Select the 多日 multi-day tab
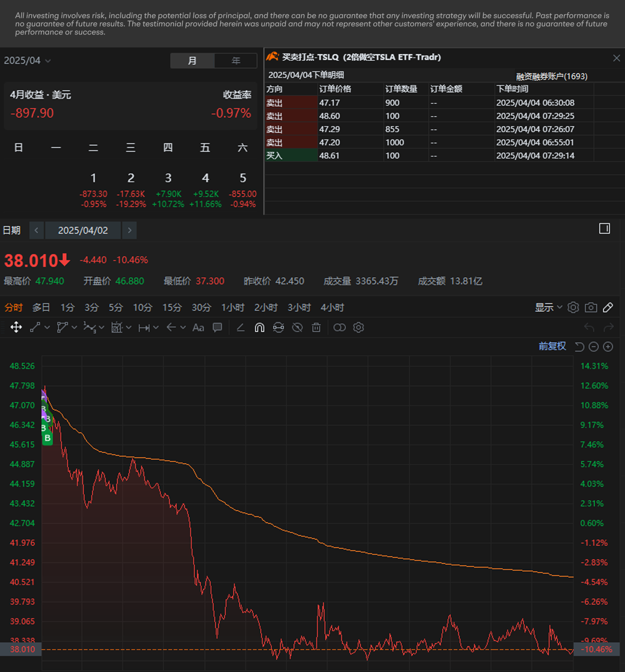Screen dimensions: 625x672 (41, 307)
